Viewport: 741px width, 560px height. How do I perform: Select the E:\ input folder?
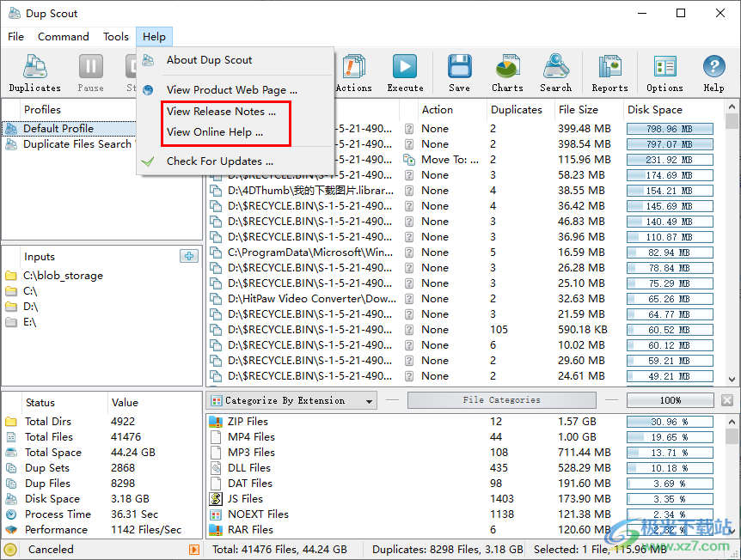tap(30, 322)
